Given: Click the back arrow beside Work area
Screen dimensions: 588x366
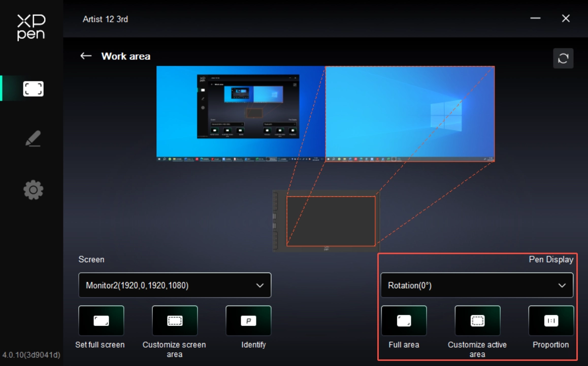Looking at the screenshot, I should (86, 56).
